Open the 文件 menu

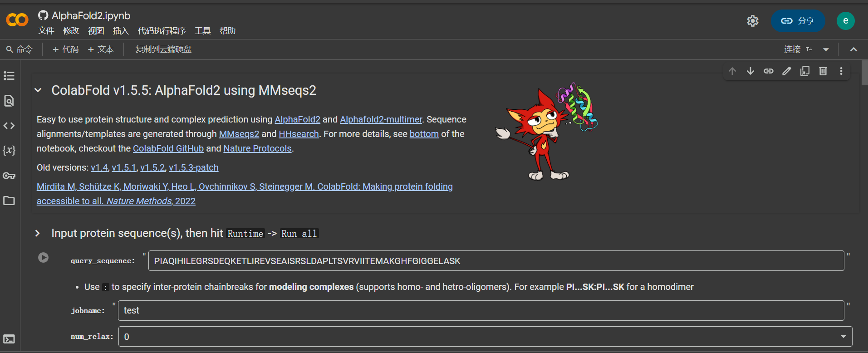(46, 31)
